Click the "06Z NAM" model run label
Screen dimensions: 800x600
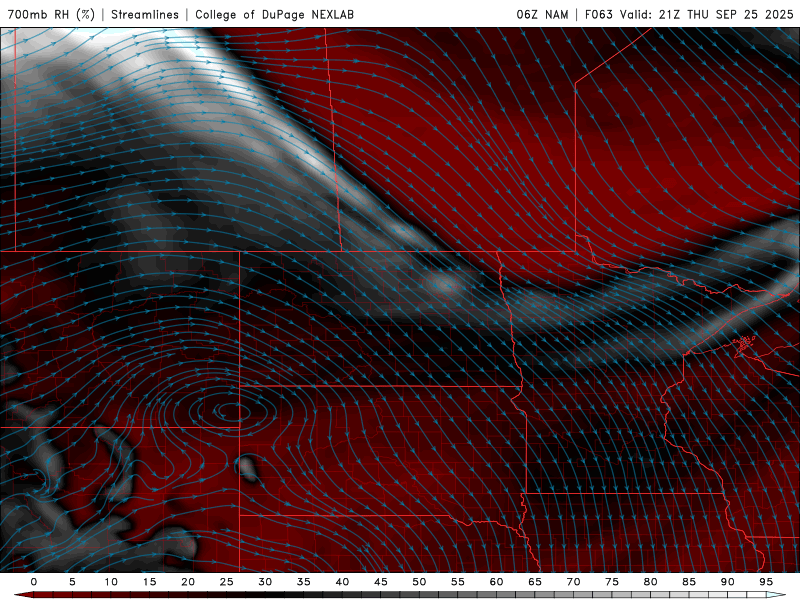pyautogui.click(x=542, y=14)
